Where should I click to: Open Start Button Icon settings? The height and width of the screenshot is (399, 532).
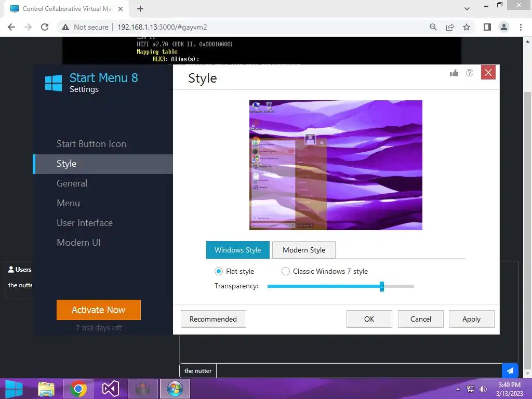click(91, 144)
